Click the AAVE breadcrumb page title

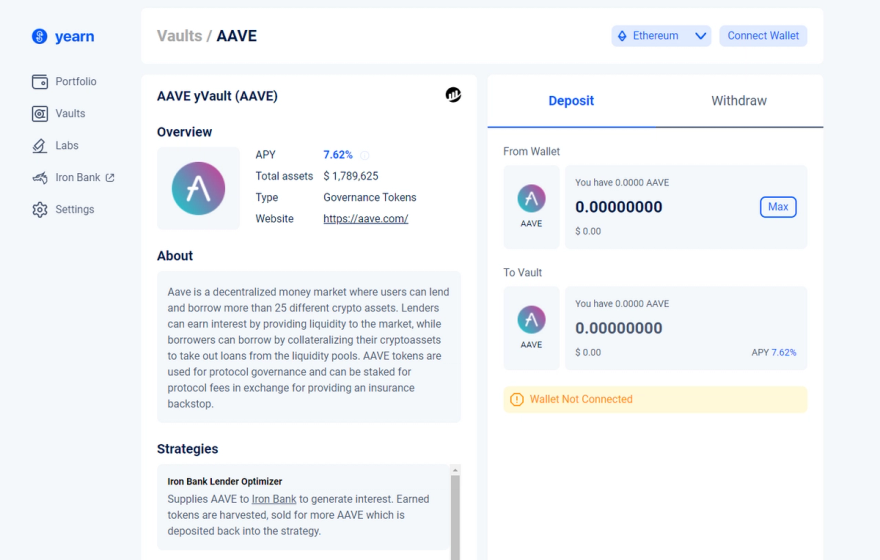(x=236, y=36)
